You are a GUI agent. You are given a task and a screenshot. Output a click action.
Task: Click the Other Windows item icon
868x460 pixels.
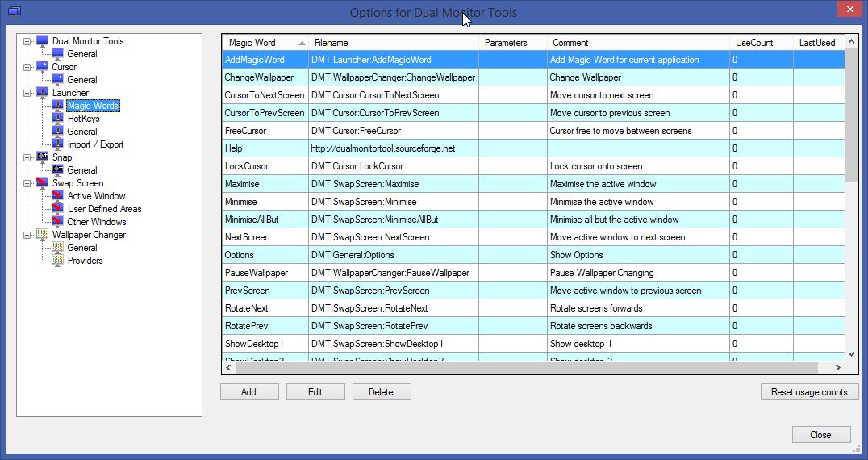click(57, 221)
